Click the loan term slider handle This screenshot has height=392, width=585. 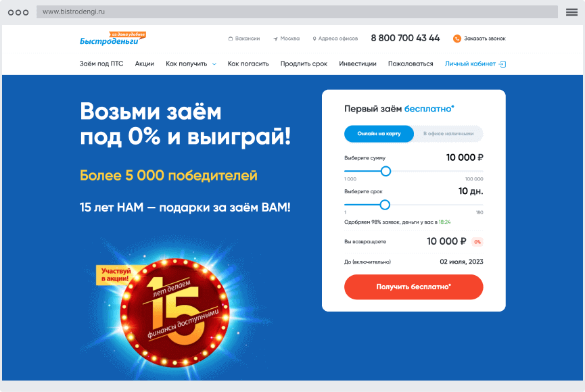pyautogui.click(x=385, y=205)
